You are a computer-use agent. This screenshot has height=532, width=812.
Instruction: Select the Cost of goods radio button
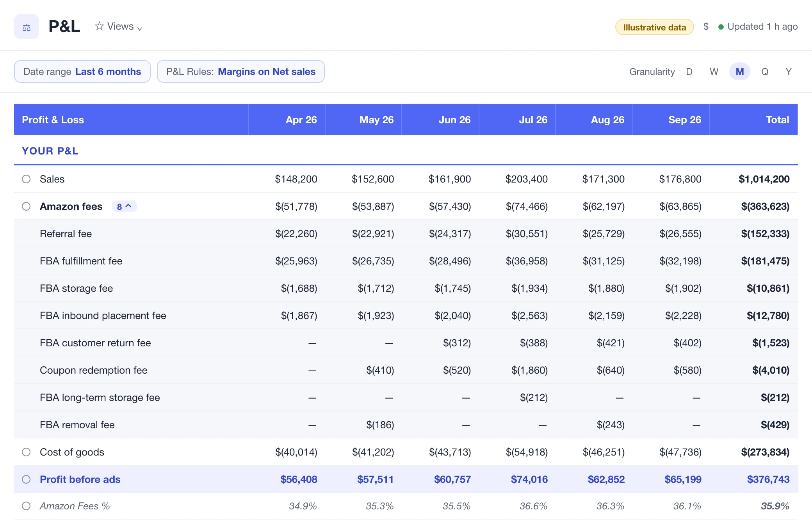26,452
